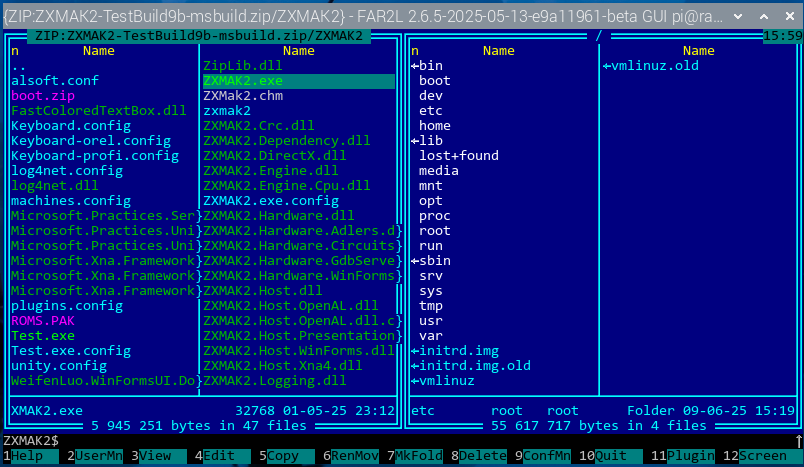This screenshot has width=804, height=467.
Task: Select ZXMAK2.exe.config file
Action: click(x=271, y=201)
